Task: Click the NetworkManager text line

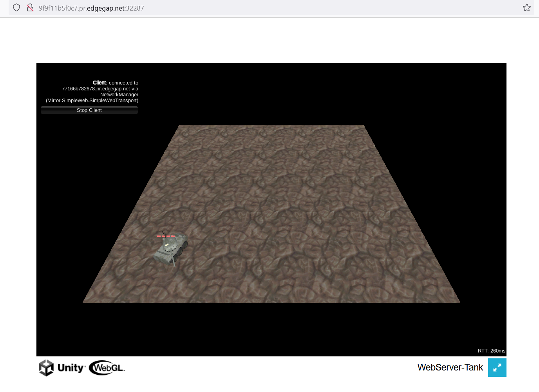Action: pyautogui.click(x=119, y=95)
